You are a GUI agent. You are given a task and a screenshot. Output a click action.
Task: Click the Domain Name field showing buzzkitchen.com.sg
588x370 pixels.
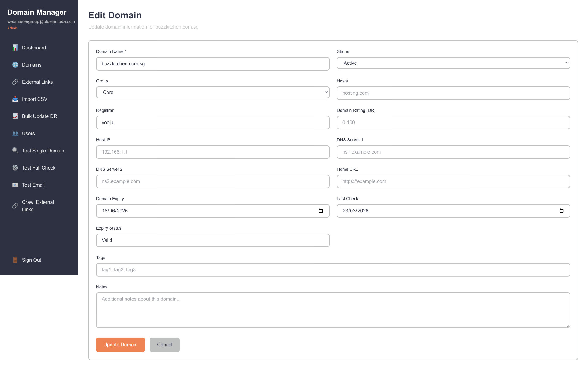coord(213,64)
